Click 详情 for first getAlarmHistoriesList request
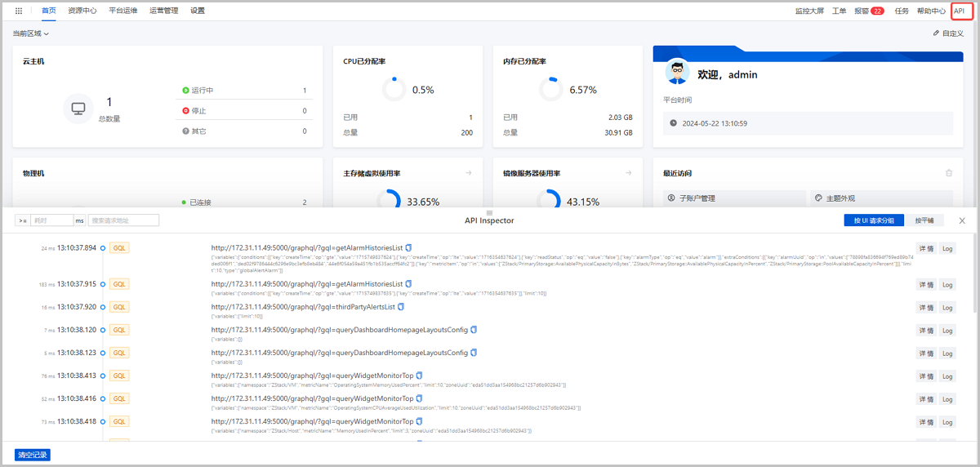Image resolution: width=980 pixels, height=467 pixels. click(925, 248)
